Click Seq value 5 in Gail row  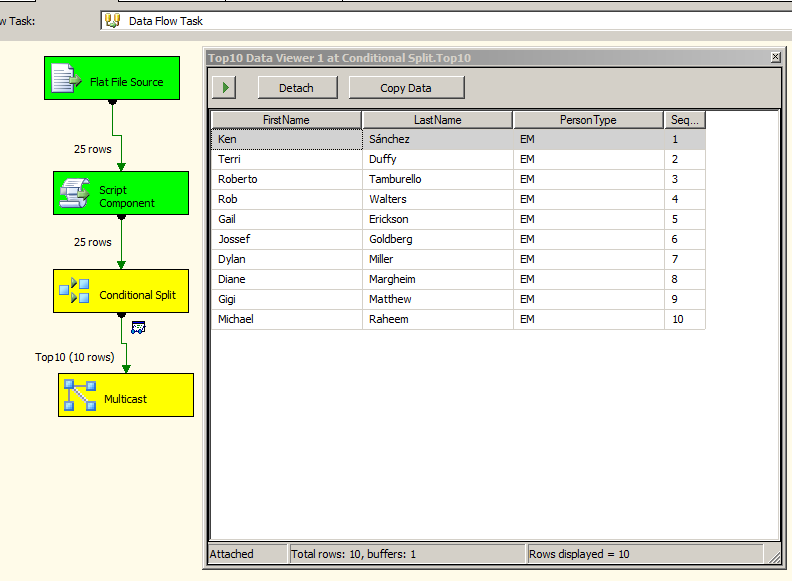[x=685, y=219]
